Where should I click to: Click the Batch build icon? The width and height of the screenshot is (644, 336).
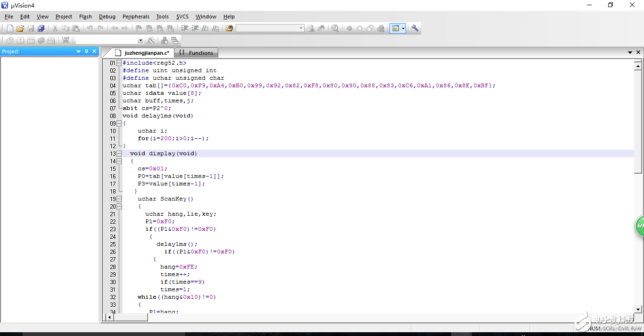41,41
